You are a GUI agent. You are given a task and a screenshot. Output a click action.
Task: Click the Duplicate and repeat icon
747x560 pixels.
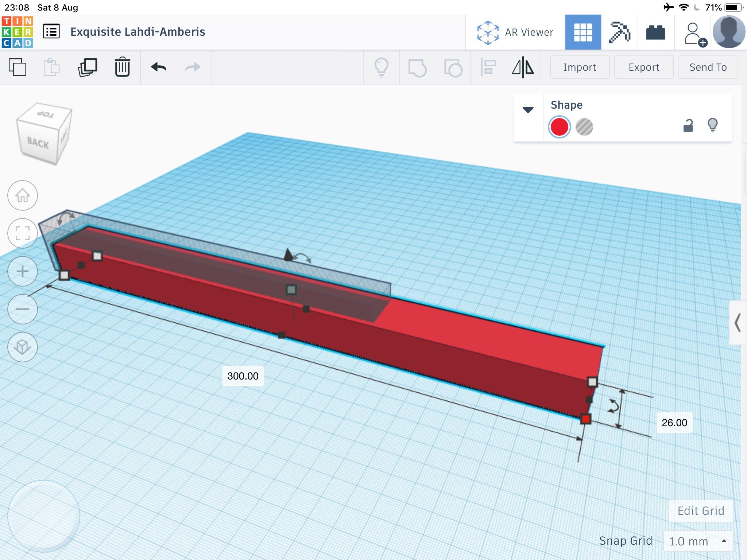click(x=88, y=67)
